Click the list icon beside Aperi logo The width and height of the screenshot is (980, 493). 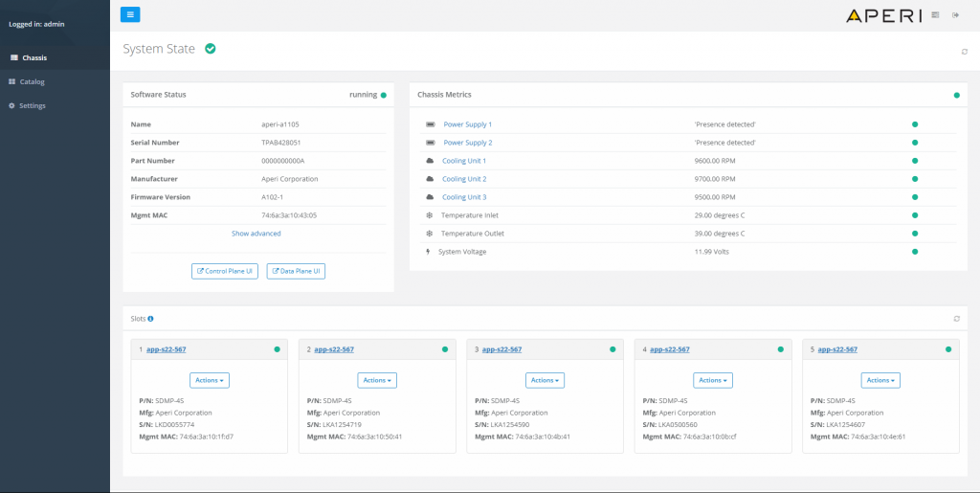934,14
